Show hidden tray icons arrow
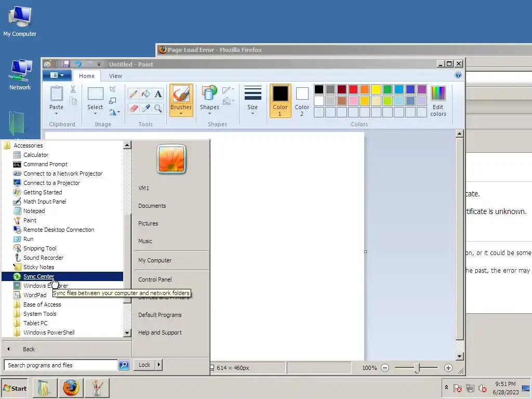 [x=446, y=388]
